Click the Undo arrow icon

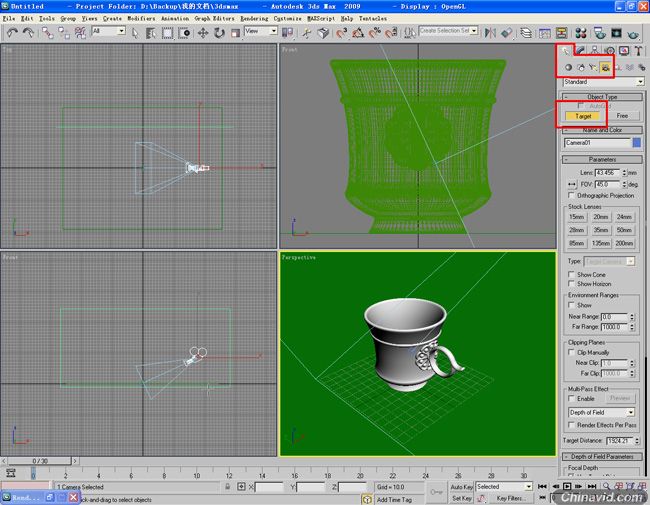[x=12, y=33]
